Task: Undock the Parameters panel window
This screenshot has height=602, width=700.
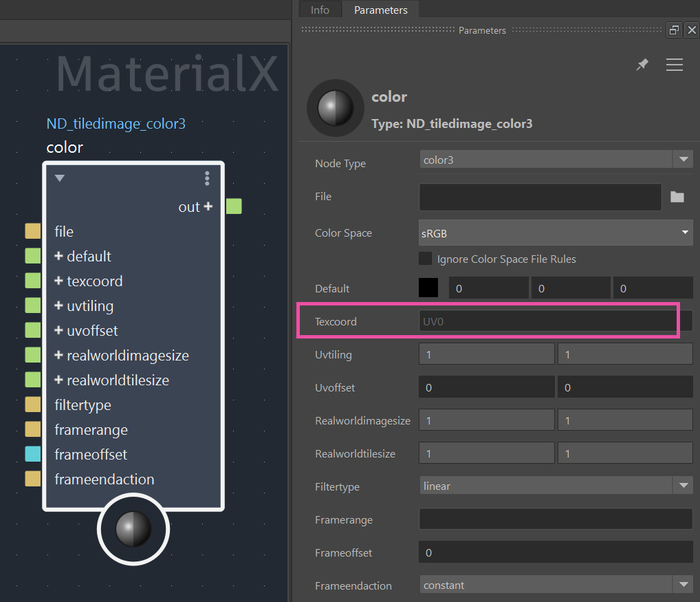Action: (x=674, y=30)
